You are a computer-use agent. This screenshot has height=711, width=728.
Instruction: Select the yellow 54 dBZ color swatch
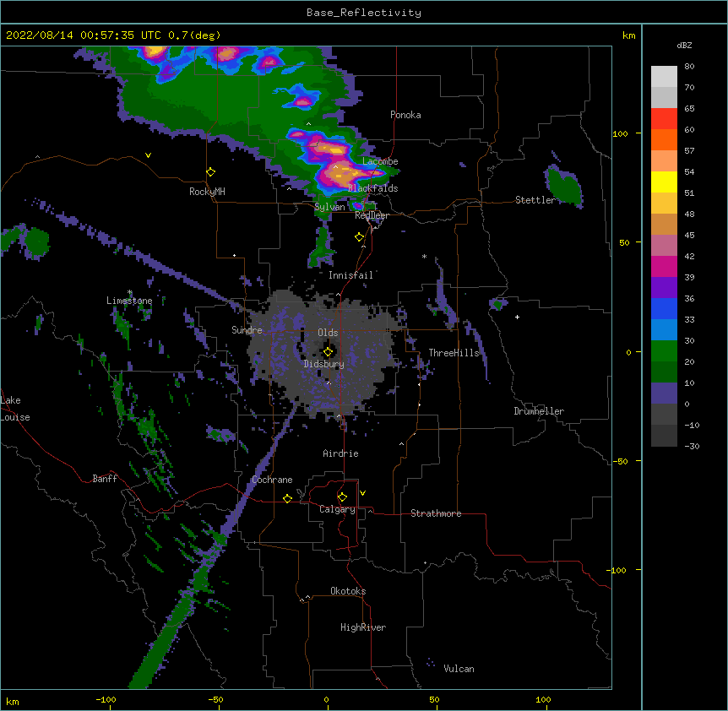coord(664,182)
